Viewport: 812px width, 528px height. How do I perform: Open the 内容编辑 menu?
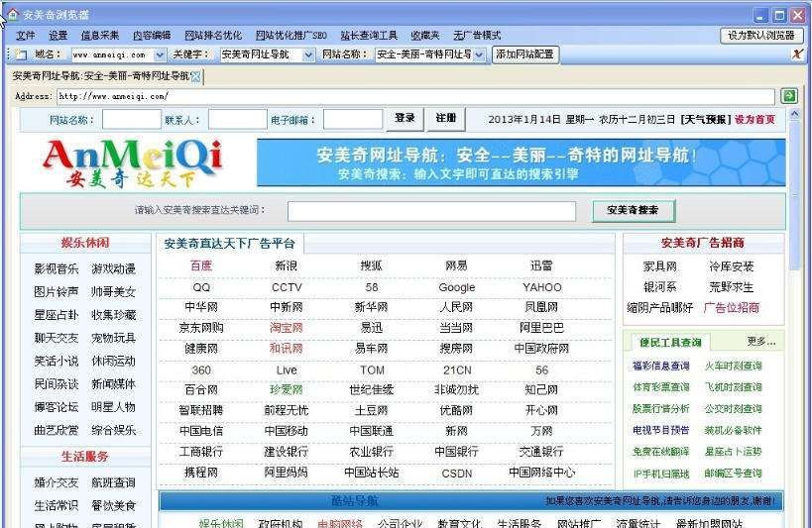click(152, 36)
